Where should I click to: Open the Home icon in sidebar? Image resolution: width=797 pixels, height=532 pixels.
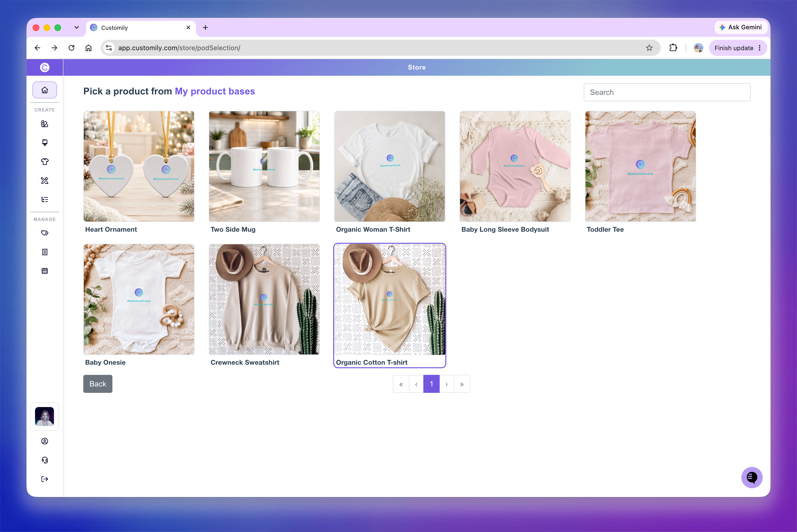point(45,90)
